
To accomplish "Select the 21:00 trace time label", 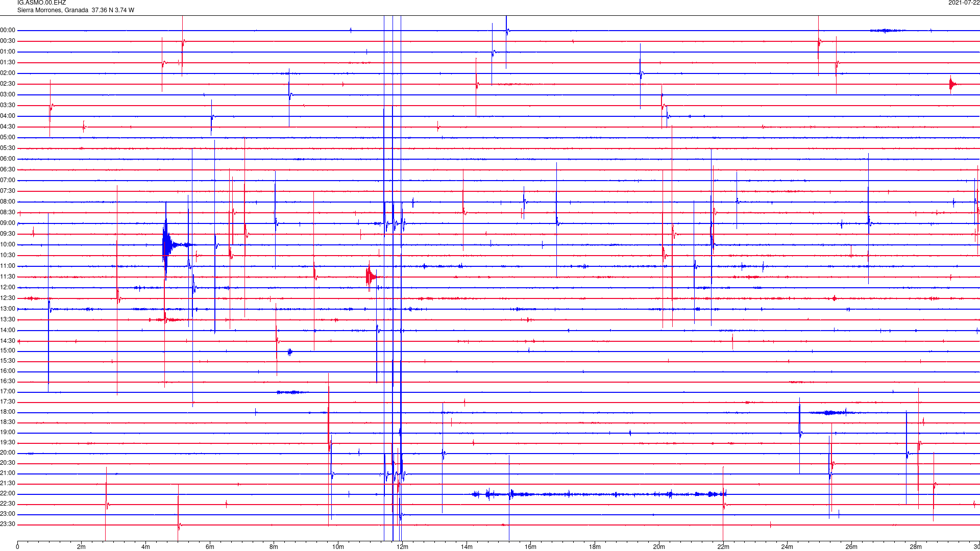I will tap(8, 473).
